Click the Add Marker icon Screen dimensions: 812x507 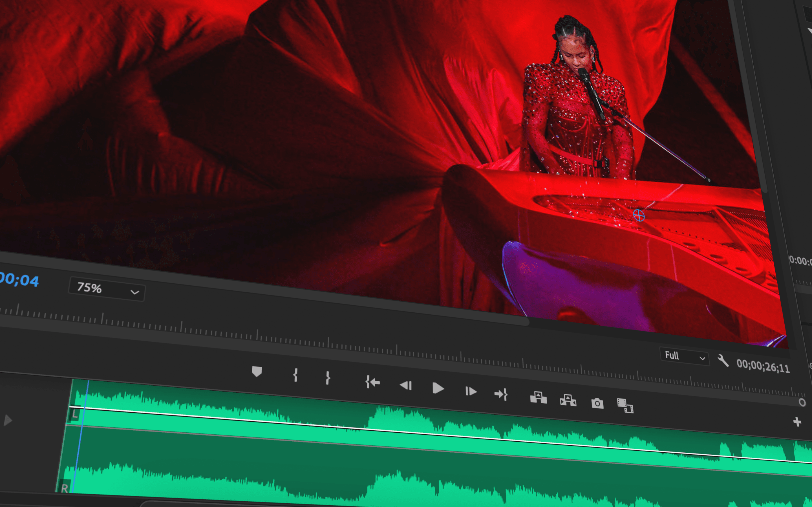(x=257, y=371)
